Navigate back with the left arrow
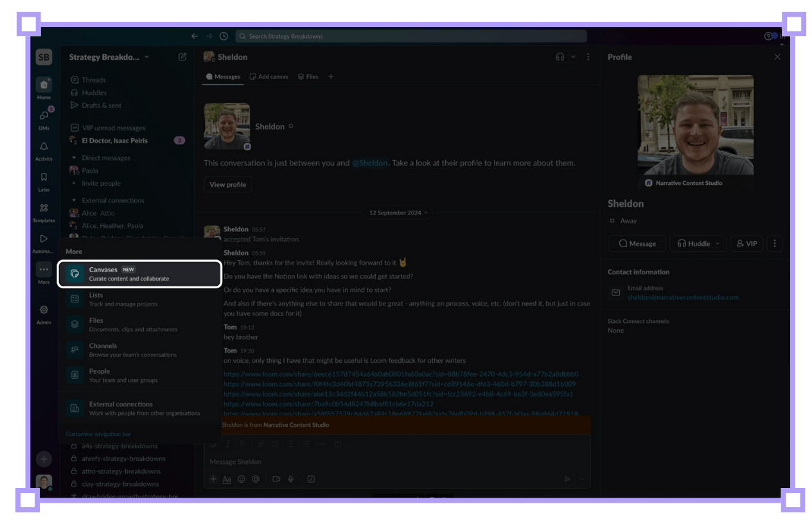 tap(195, 37)
